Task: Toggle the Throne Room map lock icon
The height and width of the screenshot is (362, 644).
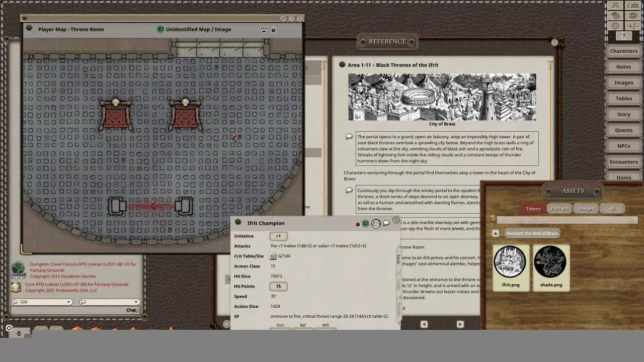Action: pos(273,29)
